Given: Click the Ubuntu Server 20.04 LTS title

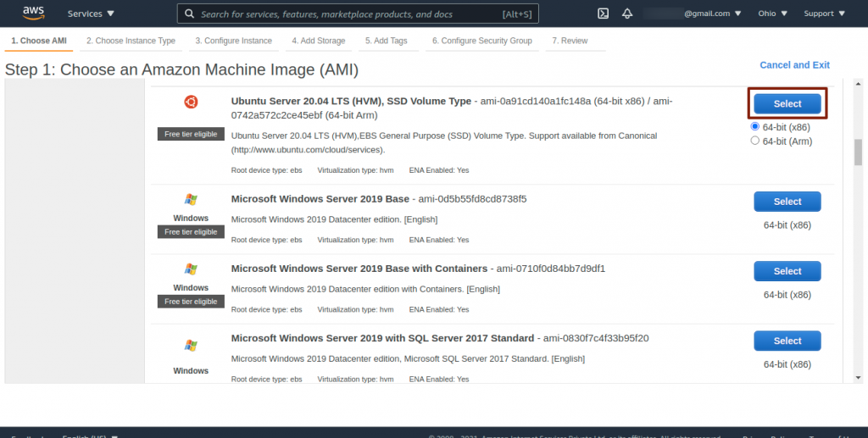Looking at the screenshot, I should tap(351, 101).
